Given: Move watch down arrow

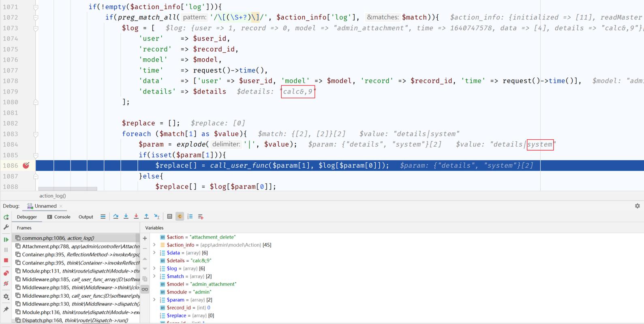Looking at the screenshot, I should [145, 269].
